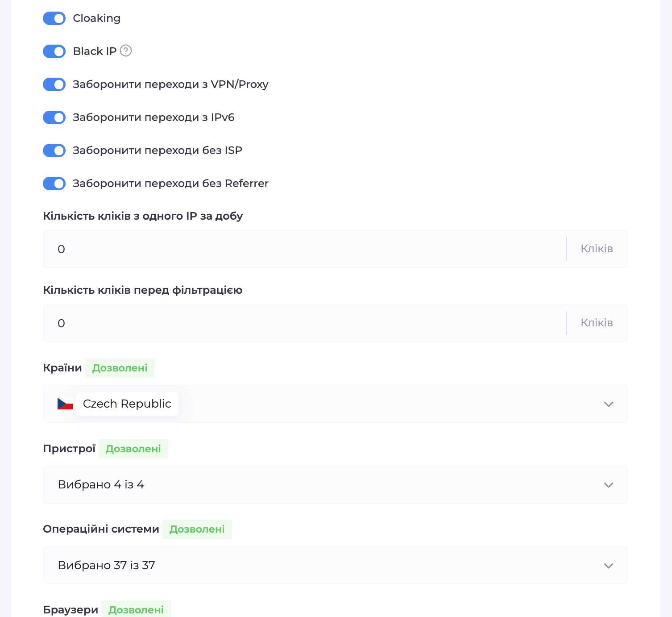Click the clicks per IP per day field
Screen dimensions: 672x617
[x=303, y=249]
